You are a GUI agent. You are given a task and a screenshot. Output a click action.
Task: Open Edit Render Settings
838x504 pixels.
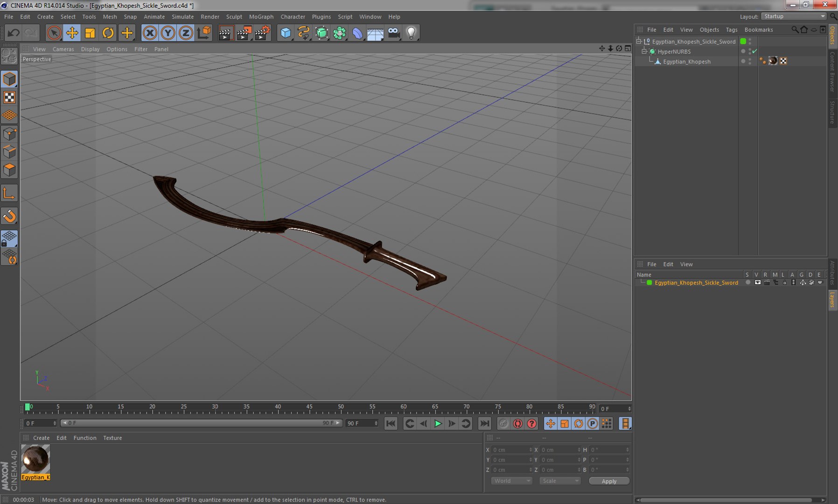click(x=262, y=33)
